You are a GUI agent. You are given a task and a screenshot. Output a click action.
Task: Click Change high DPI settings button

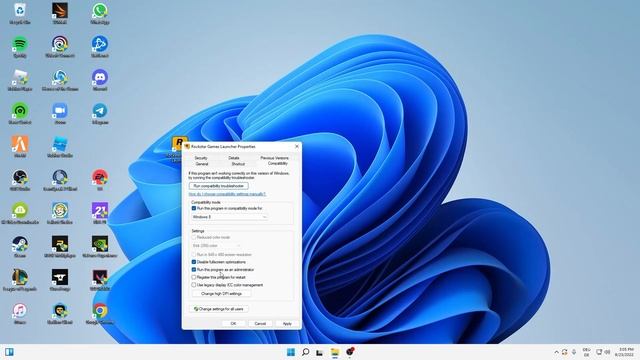click(x=221, y=293)
